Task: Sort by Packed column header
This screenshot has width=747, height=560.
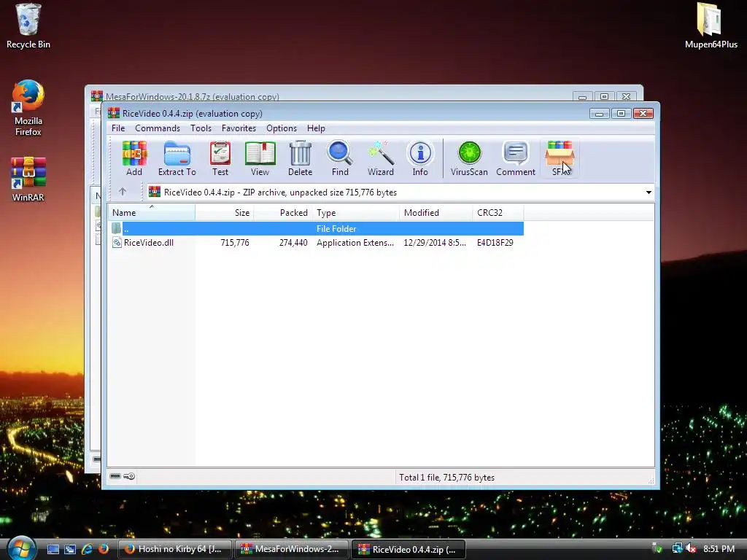Action: click(x=283, y=212)
